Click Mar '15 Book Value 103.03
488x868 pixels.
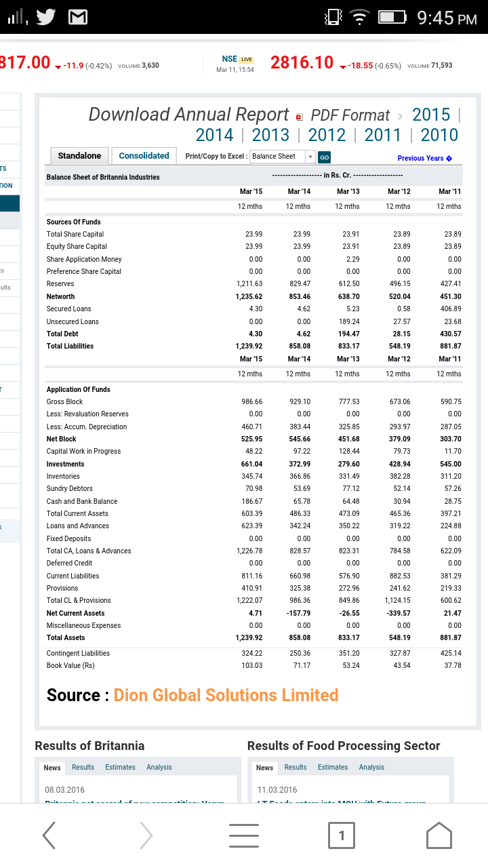[x=252, y=665]
